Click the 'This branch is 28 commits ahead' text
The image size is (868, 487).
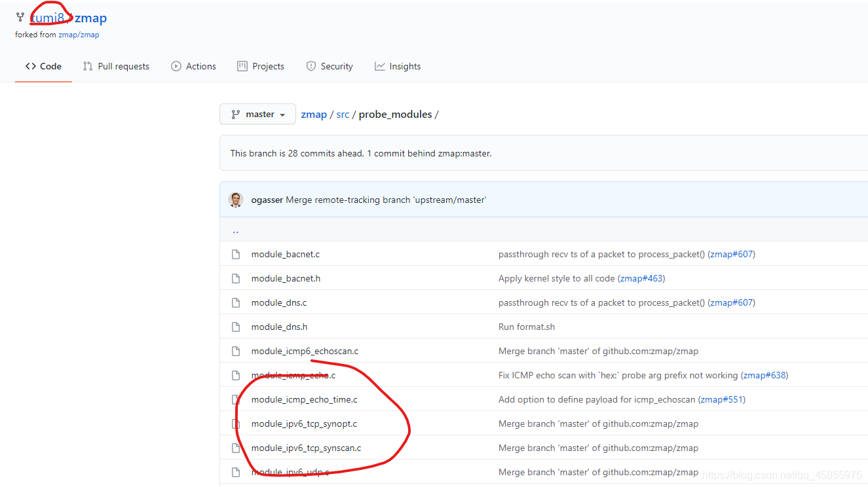tap(361, 153)
